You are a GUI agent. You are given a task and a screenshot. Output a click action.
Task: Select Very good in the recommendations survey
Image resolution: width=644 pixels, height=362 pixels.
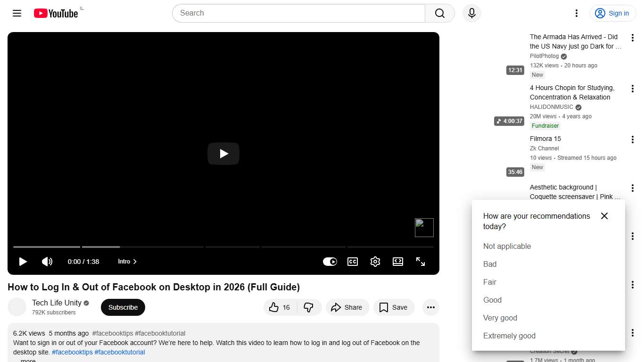coord(500,318)
